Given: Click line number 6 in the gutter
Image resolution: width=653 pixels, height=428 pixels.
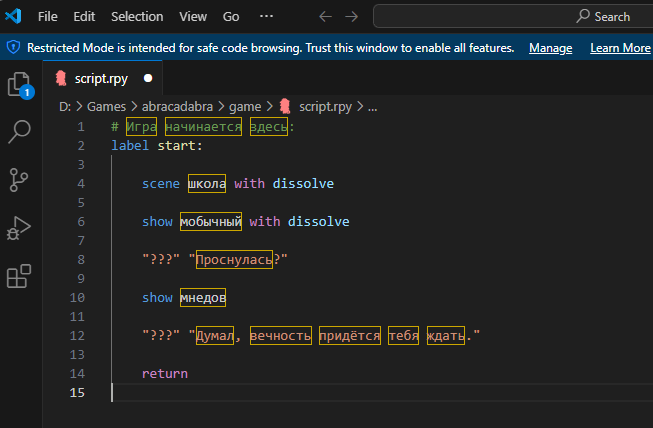Looking at the screenshot, I should pyautogui.click(x=81, y=221).
